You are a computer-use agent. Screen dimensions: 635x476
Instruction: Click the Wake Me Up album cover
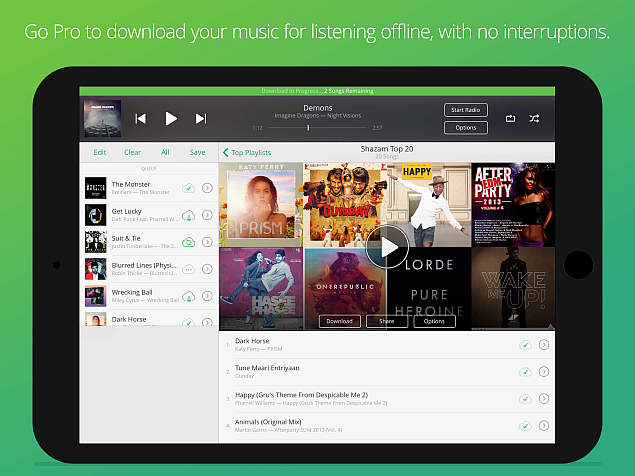(513, 288)
